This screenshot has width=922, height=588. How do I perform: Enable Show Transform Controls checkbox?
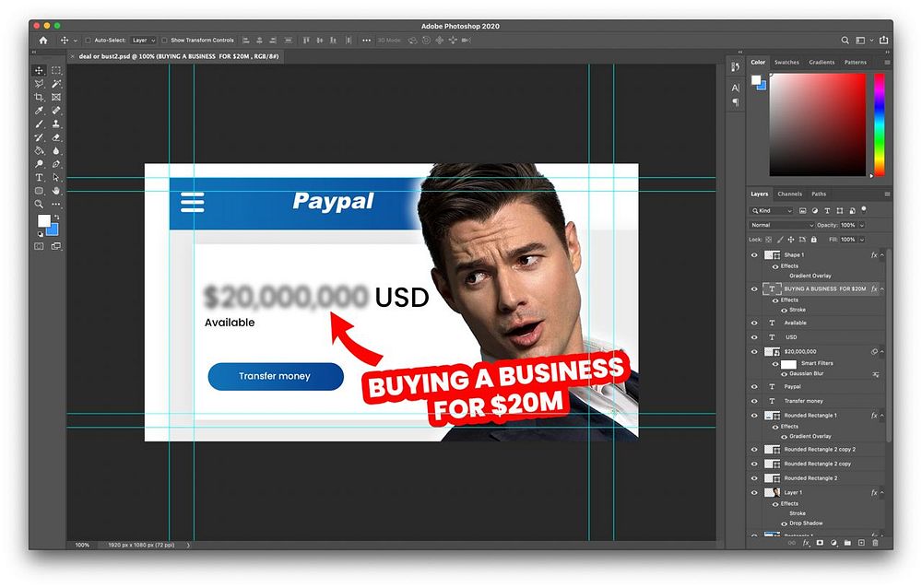tap(165, 41)
